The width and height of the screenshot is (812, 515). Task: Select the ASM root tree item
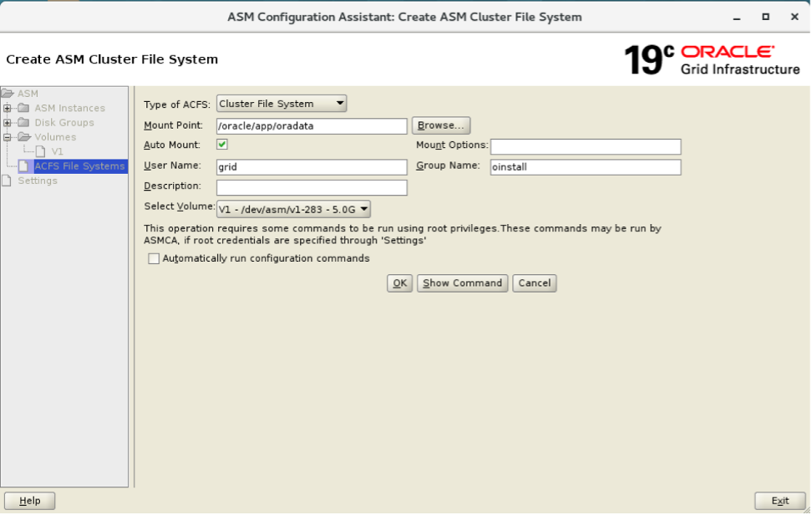click(28, 94)
